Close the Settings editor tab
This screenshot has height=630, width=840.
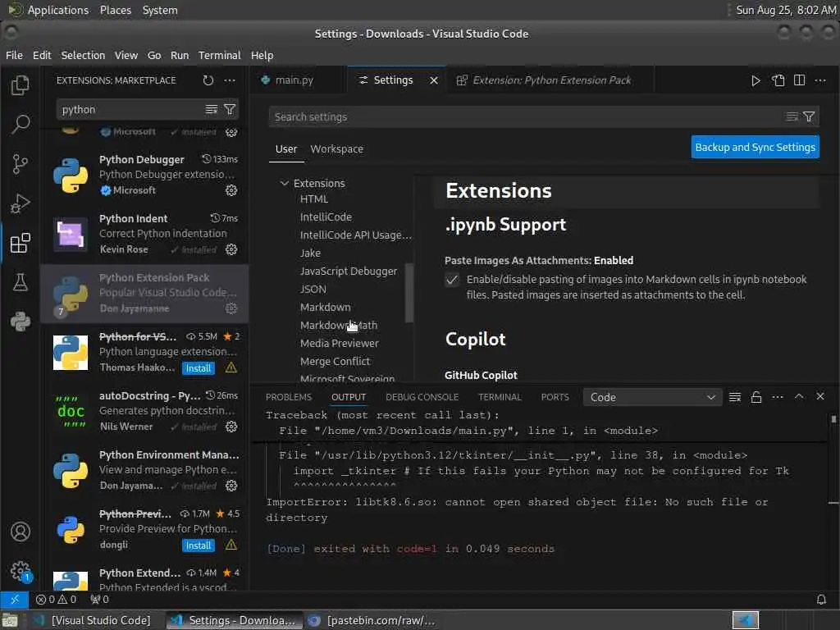tap(434, 80)
